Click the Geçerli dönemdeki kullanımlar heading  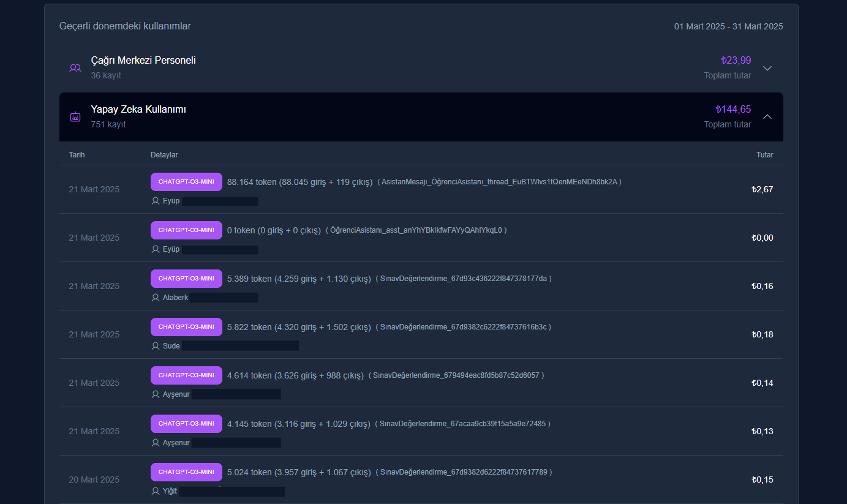click(x=125, y=26)
